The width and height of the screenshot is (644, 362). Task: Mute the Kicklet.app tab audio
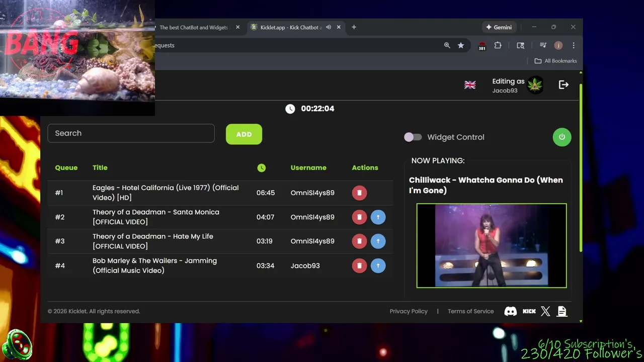click(329, 27)
